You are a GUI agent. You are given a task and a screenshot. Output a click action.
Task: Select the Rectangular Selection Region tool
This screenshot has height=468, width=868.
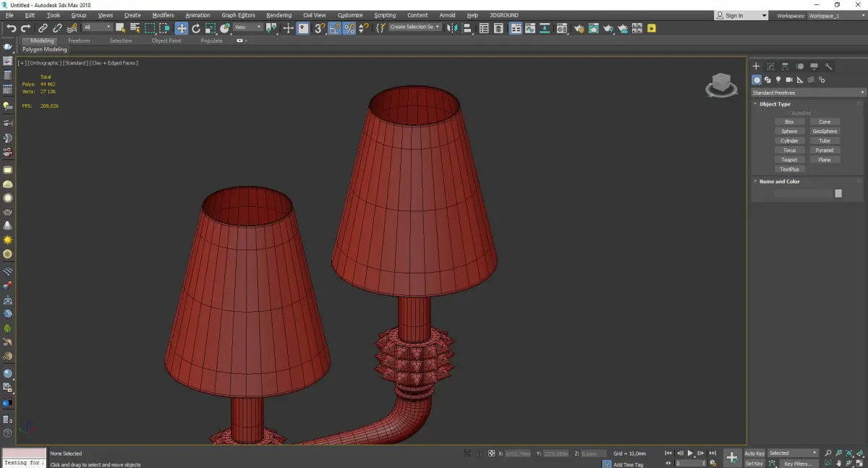click(150, 28)
